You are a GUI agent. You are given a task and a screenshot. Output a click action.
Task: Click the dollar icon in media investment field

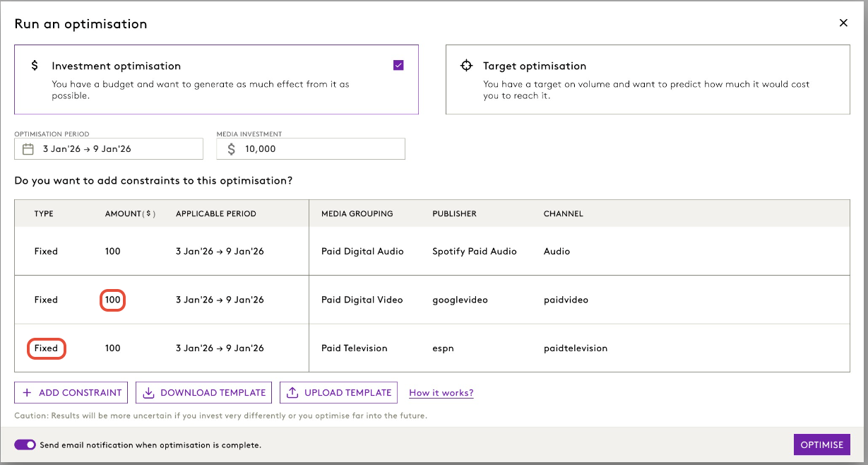click(x=232, y=149)
